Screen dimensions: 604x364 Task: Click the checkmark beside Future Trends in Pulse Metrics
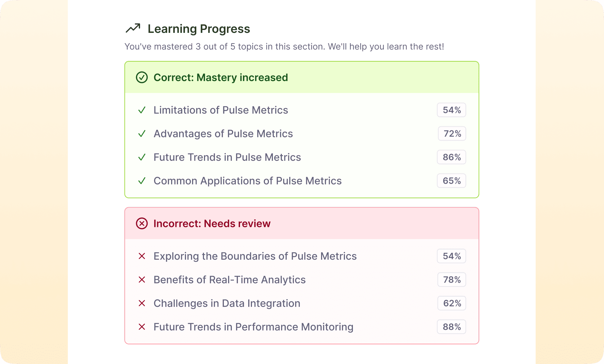click(x=142, y=157)
